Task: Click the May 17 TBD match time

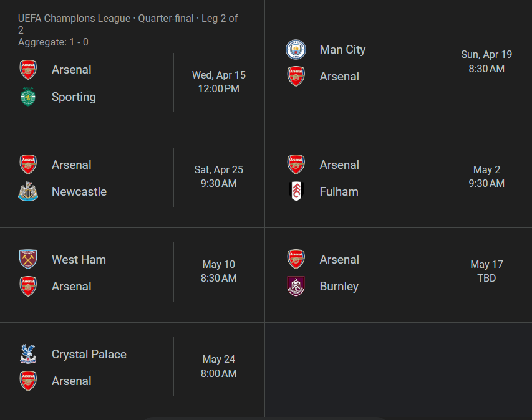Action: [x=486, y=271]
